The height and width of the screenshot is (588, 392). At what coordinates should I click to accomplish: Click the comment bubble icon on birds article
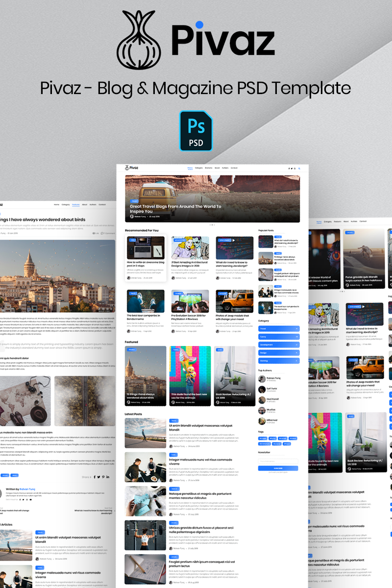coord(102,233)
